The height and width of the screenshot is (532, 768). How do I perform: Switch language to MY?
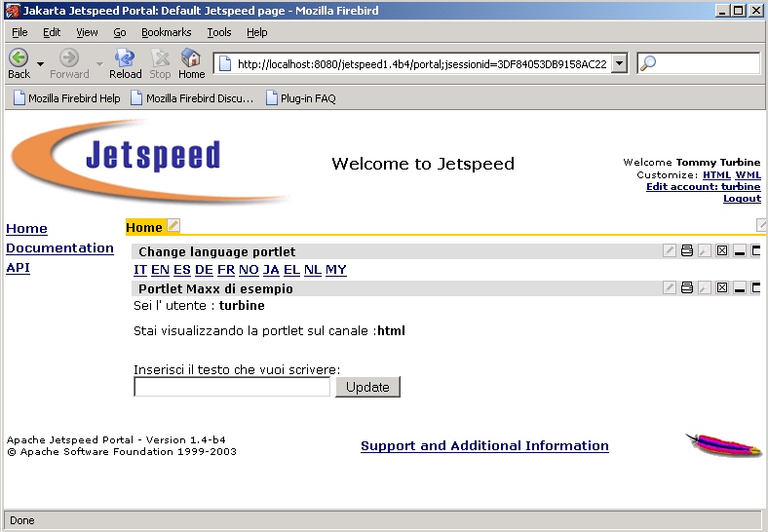[x=336, y=270]
